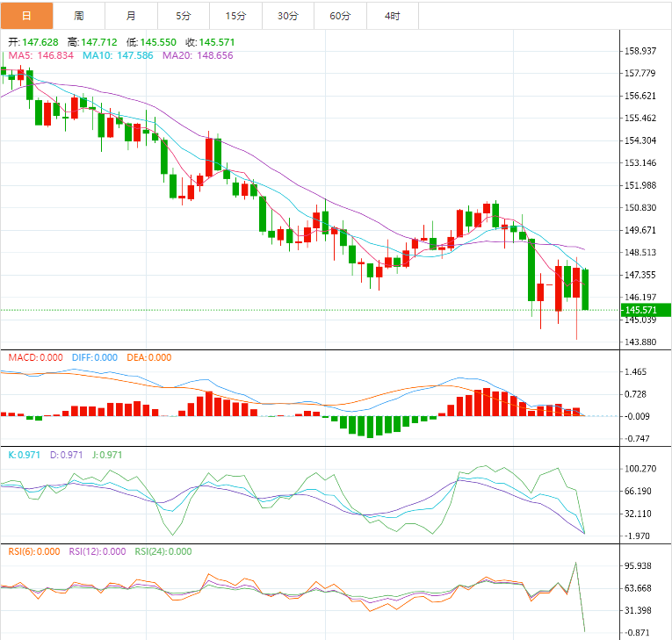Screen dimensions: 672x640
Task: Click the K:0.971 indicator label
Action: click(x=24, y=455)
